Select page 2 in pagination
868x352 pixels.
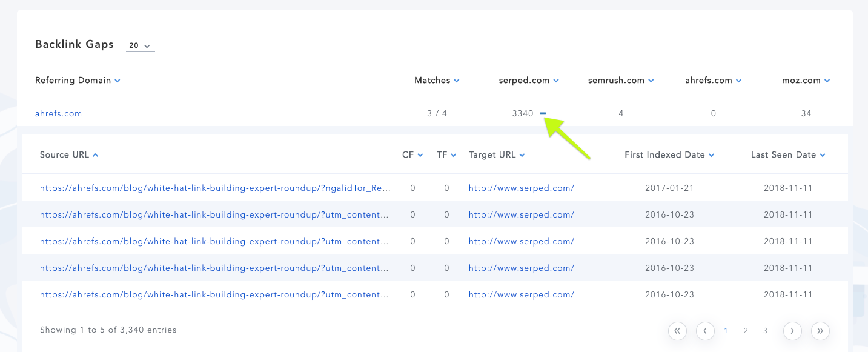click(746, 331)
